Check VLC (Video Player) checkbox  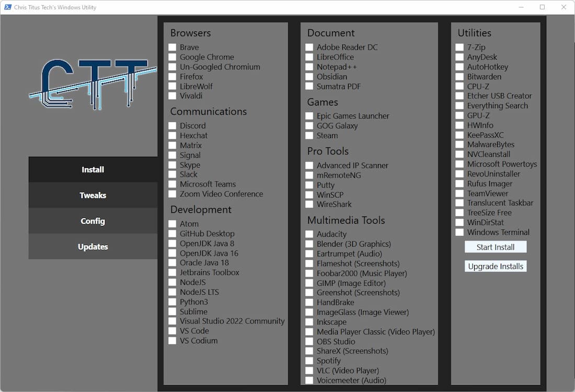tap(309, 371)
